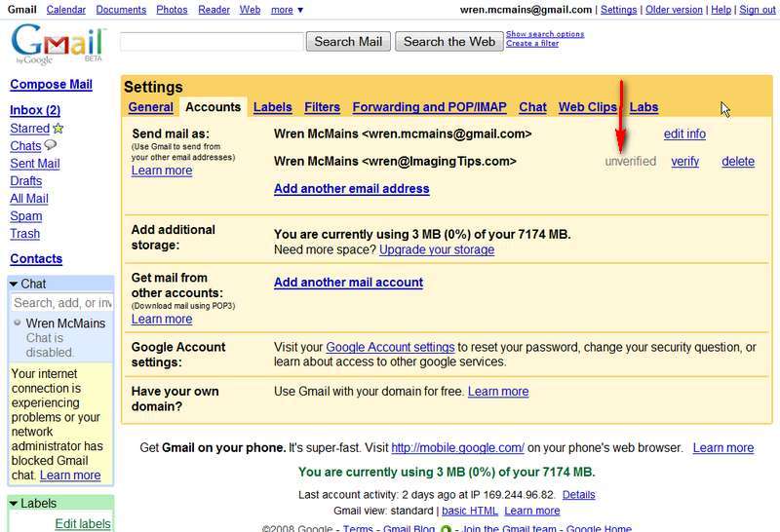Open the Chats link

[x=26, y=146]
